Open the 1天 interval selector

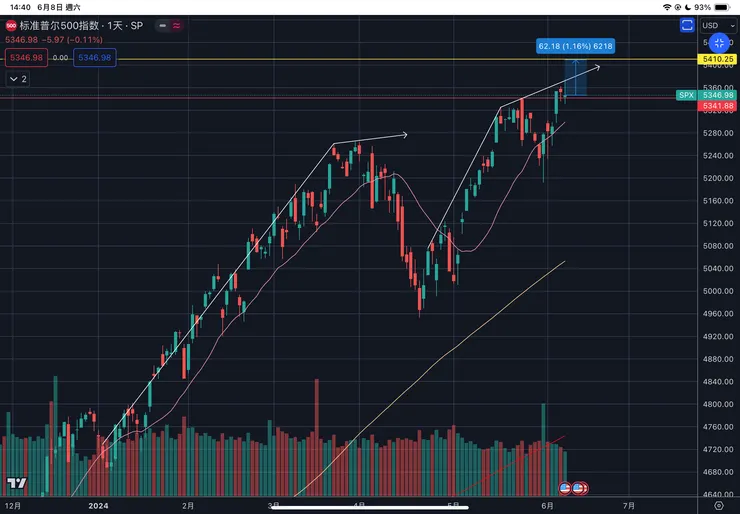click(115, 25)
